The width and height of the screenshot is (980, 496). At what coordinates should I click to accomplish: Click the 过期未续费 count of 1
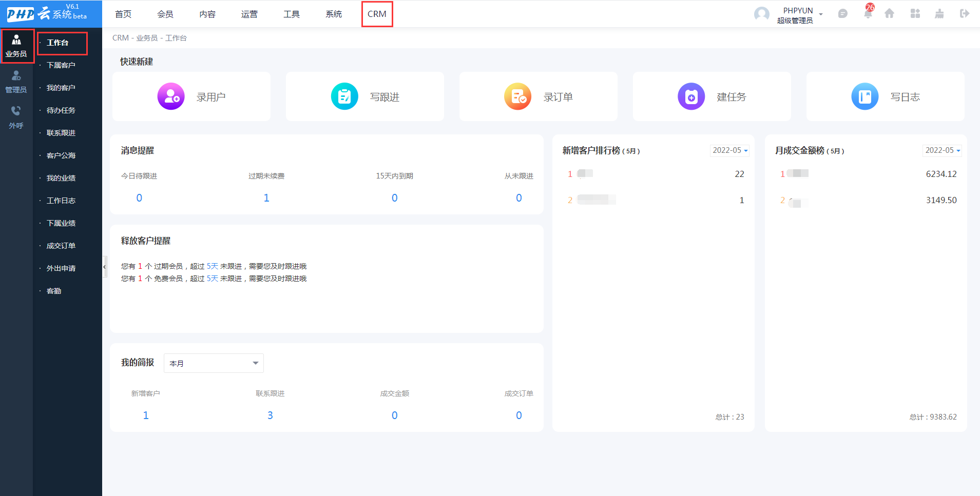(266, 198)
